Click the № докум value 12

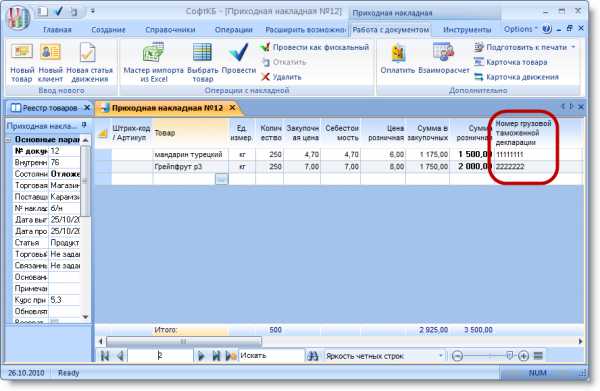coord(64,151)
